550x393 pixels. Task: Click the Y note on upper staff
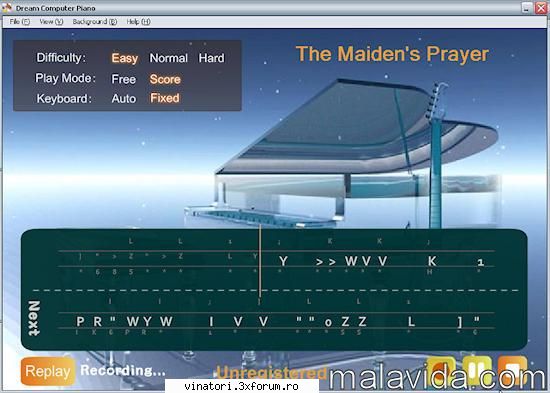click(283, 261)
